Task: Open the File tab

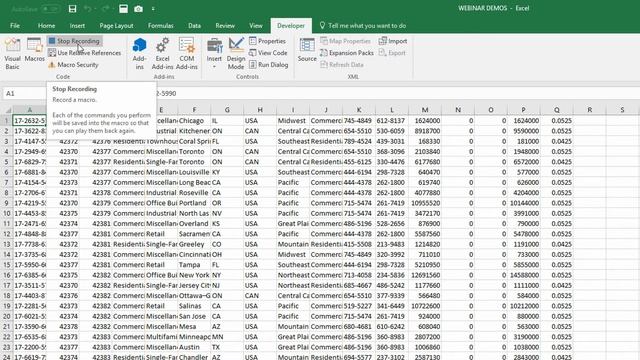Action: [x=15, y=25]
